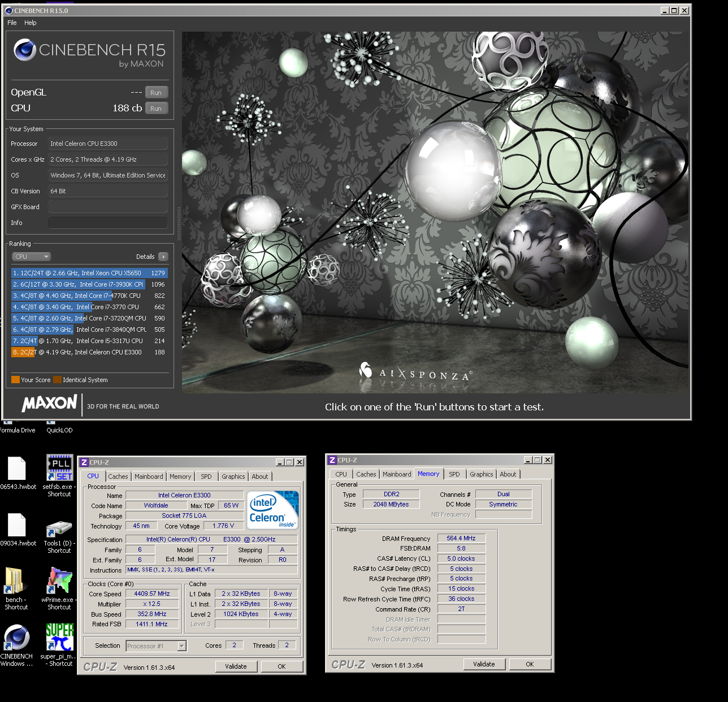
Task: Click the rendered Cinebench scene image
Action: point(435,212)
